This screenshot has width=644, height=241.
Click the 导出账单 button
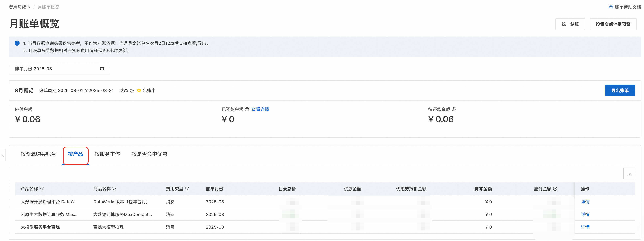pyautogui.click(x=619, y=91)
